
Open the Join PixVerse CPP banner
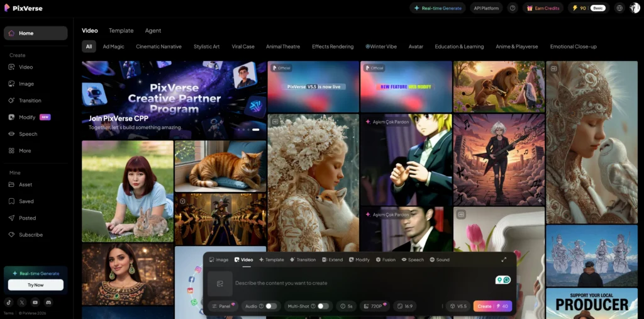(174, 100)
